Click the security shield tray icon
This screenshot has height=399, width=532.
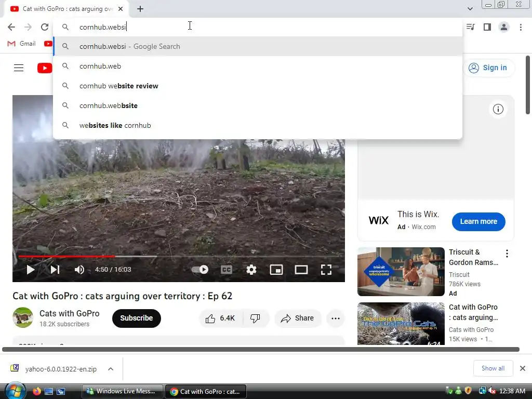[468, 391]
